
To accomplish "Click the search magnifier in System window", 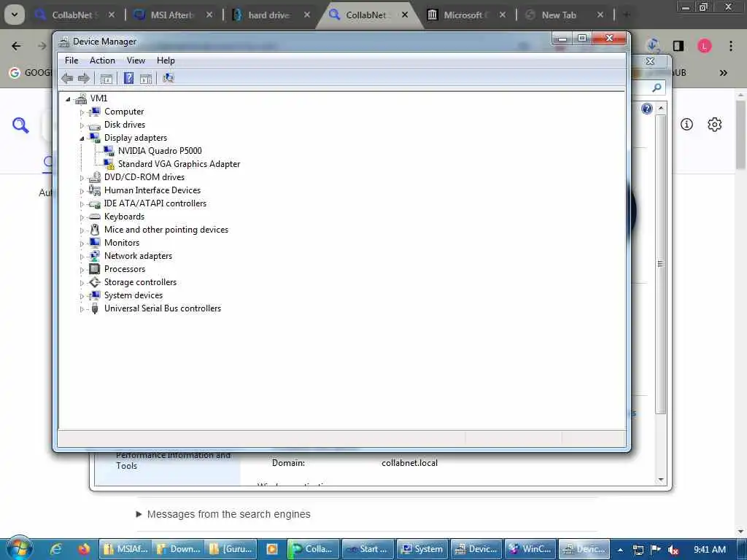I will 657,87.
